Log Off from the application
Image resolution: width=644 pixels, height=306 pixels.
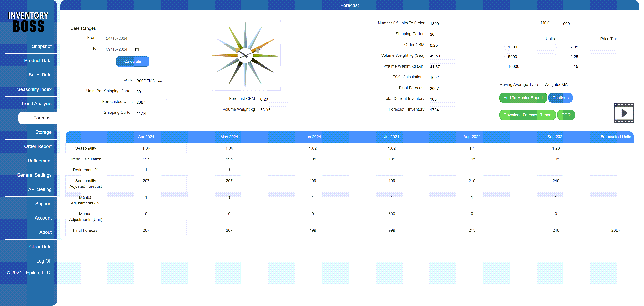coord(44,261)
